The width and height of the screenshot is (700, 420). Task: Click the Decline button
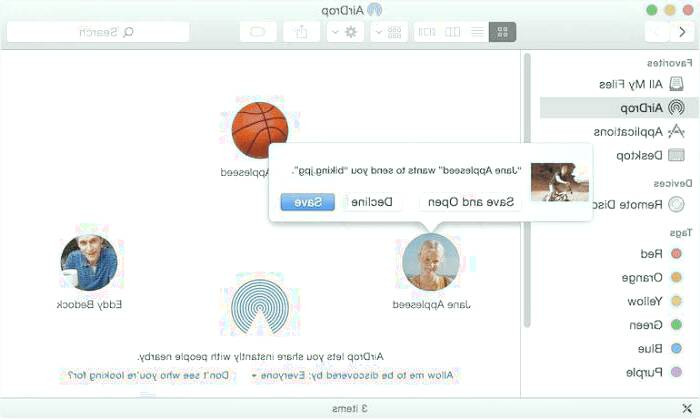[372, 202]
